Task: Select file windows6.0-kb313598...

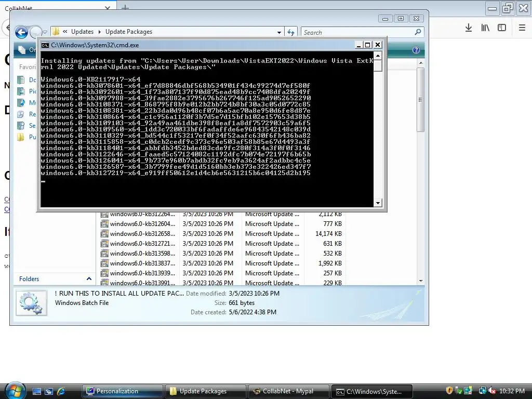Action: [142, 254]
